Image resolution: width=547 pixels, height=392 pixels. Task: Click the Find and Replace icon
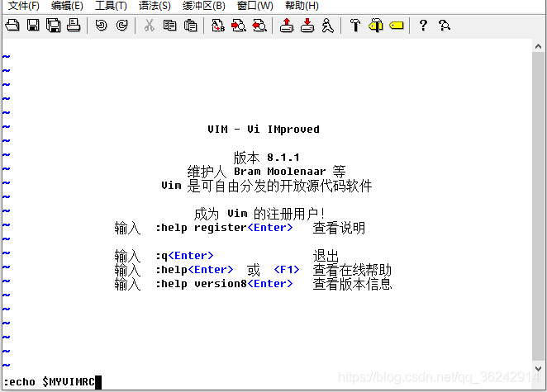pos(218,26)
